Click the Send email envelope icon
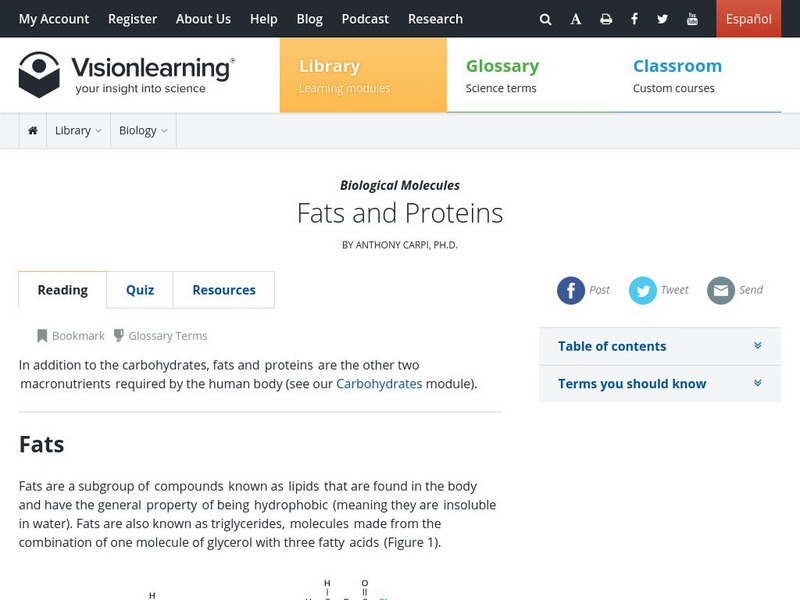This screenshot has width=800, height=600. pos(720,290)
